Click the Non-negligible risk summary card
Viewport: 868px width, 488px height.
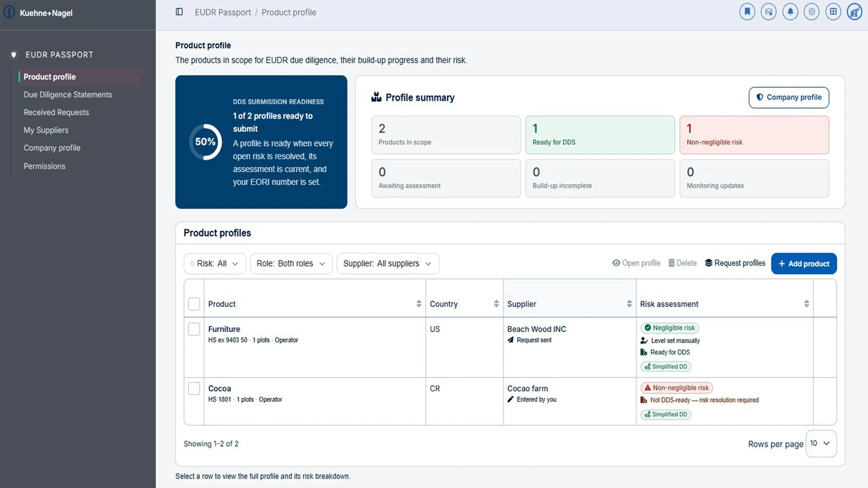click(754, 135)
